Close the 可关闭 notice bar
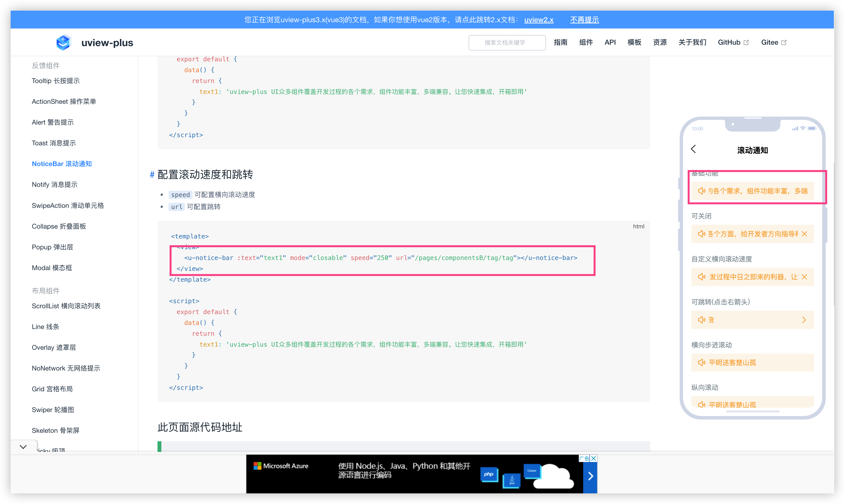This screenshot has width=845, height=504. point(804,234)
